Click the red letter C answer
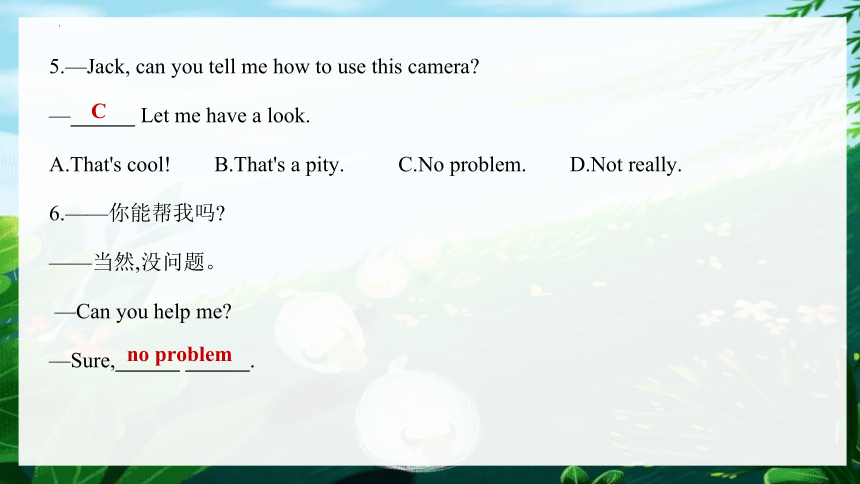This screenshot has width=860, height=484. click(99, 111)
